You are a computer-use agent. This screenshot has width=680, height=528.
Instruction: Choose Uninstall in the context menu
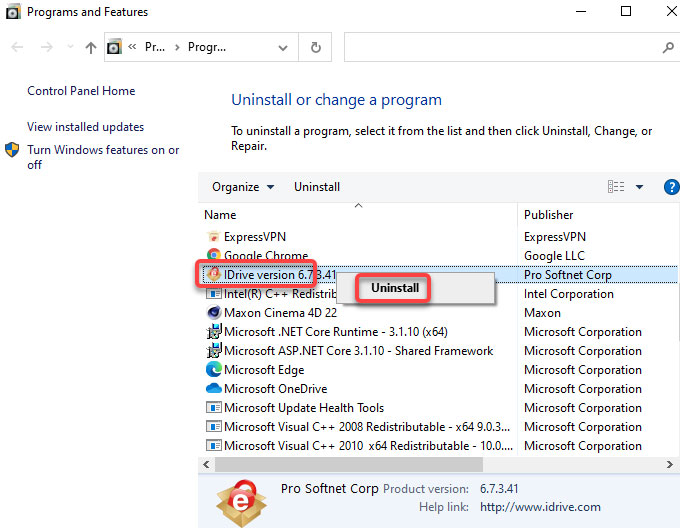395,288
